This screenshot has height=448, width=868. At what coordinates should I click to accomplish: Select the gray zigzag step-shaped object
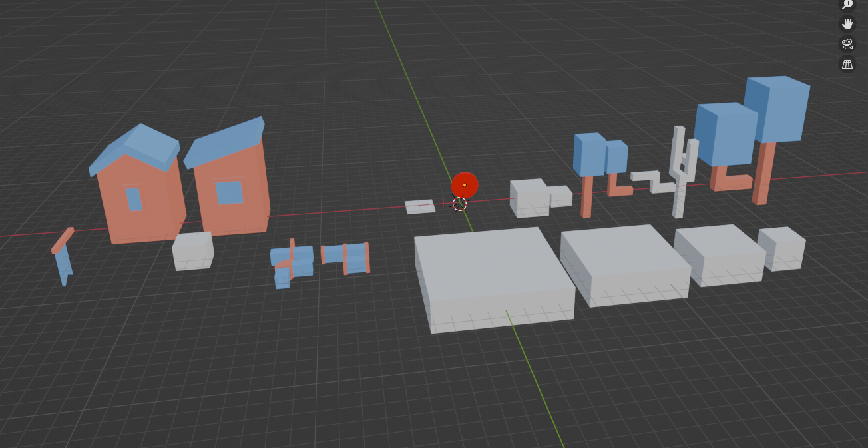(651, 181)
